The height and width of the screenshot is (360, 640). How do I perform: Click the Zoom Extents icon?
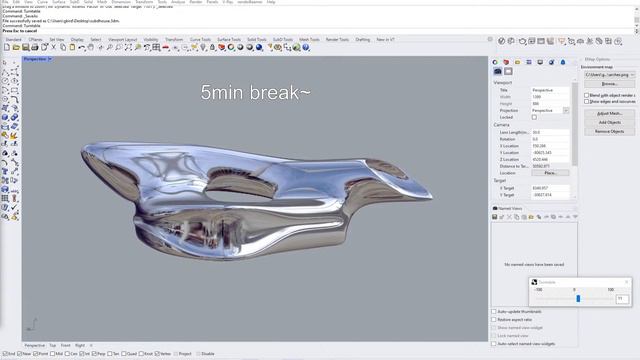128,47
